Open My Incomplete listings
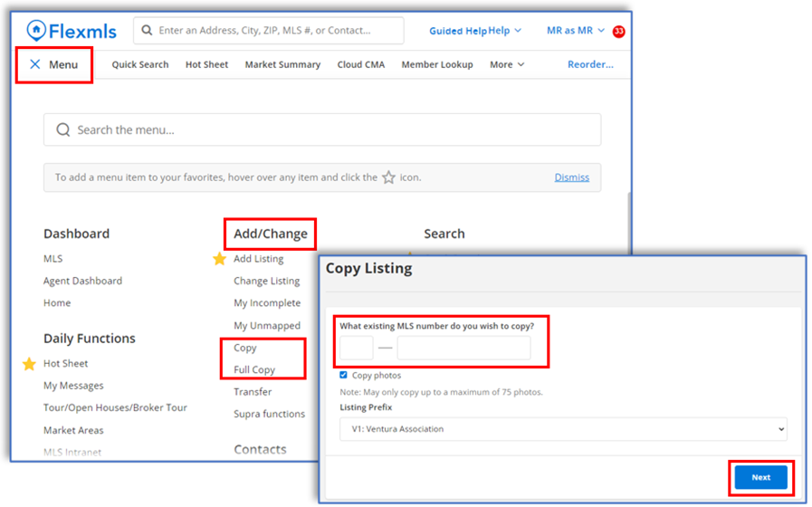This screenshot has width=812, height=507. (267, 303)
